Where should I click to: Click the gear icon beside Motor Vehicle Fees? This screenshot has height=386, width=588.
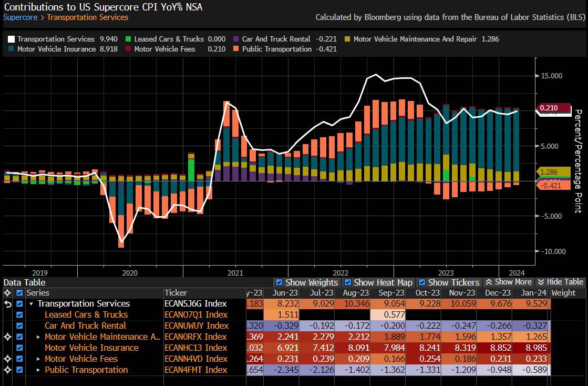pos(7,359)
